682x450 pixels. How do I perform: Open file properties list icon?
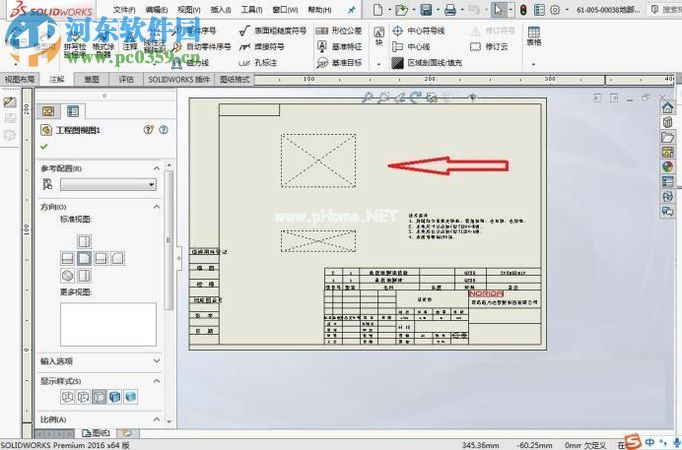point(539,10)
